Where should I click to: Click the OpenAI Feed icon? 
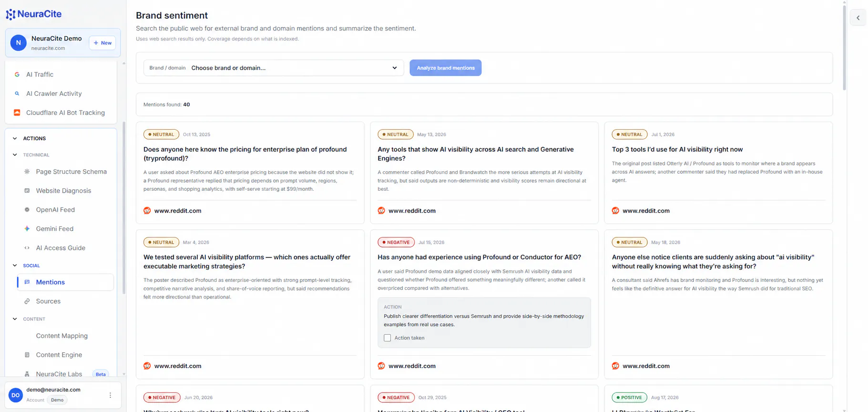click(27, 210)
